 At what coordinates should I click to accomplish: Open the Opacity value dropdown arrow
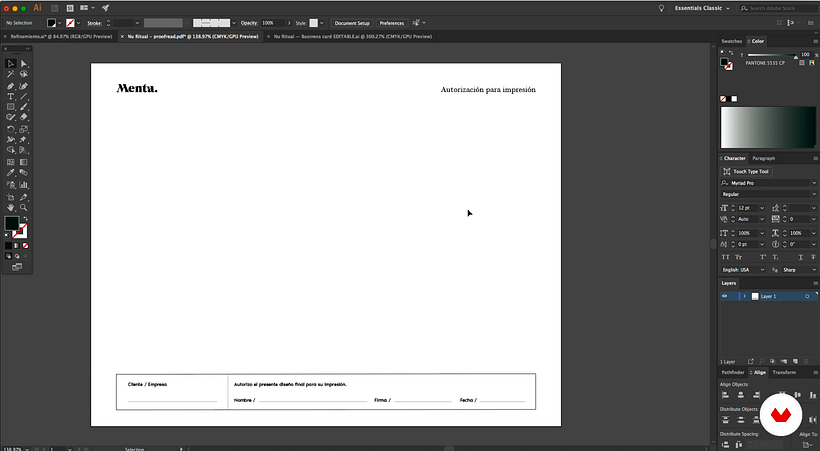click(x=289, y=23)
